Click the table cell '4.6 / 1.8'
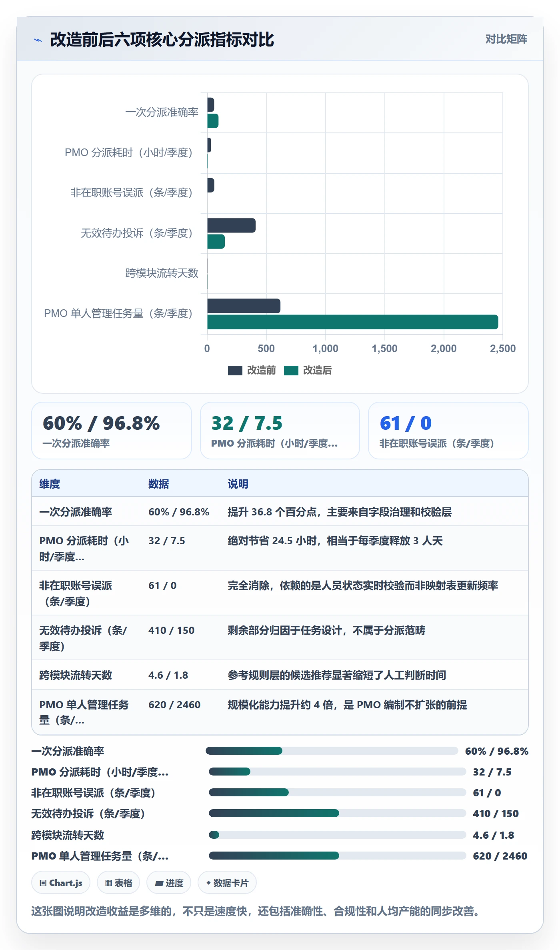560x950 pixels. click(x=168, y=675)
